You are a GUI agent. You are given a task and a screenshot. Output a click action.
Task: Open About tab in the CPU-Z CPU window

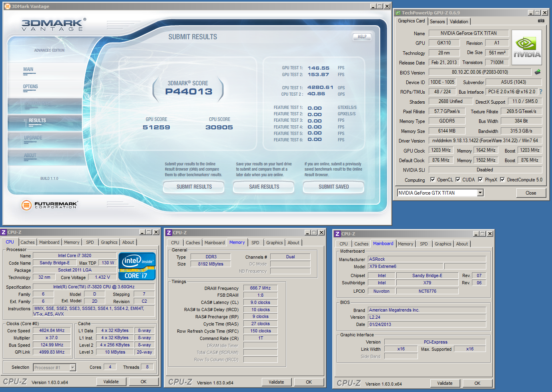(x=128, y=242)
